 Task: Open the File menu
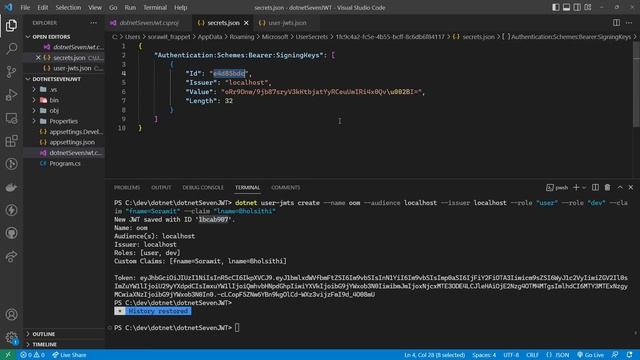(25, 7)
